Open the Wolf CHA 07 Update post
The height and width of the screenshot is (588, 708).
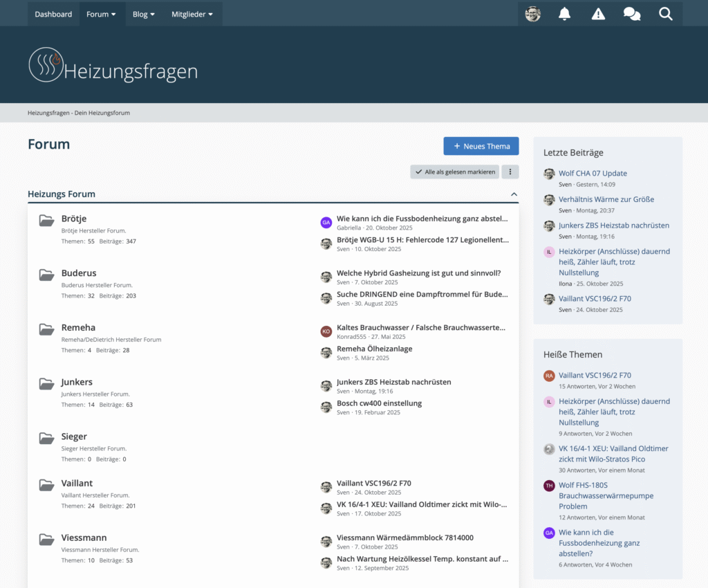click(593, 173)
